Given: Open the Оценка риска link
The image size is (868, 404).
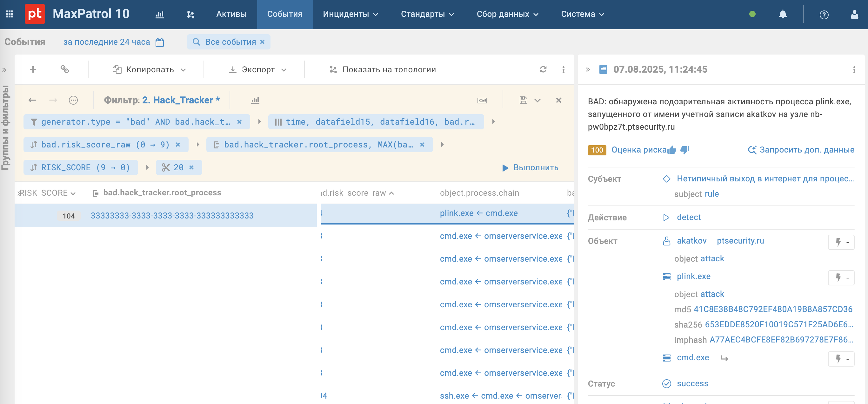Looking at the screenshot, I should tap(639, 150).
